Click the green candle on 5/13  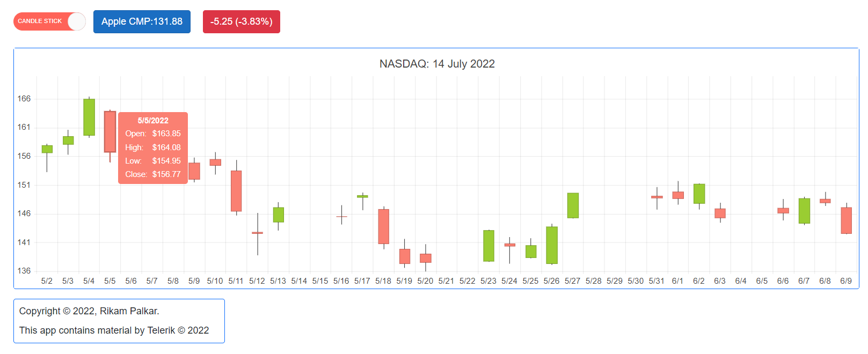pos(278,215)
